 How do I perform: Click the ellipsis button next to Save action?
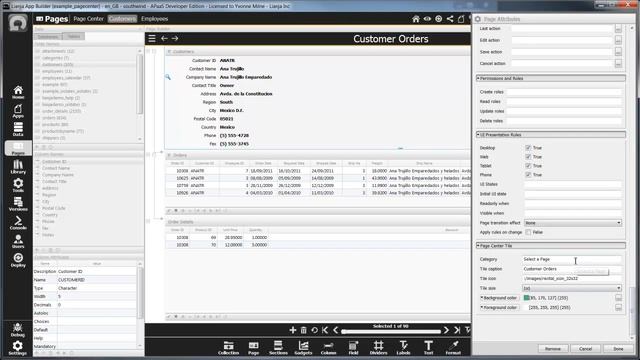click(x=618, y=52)
